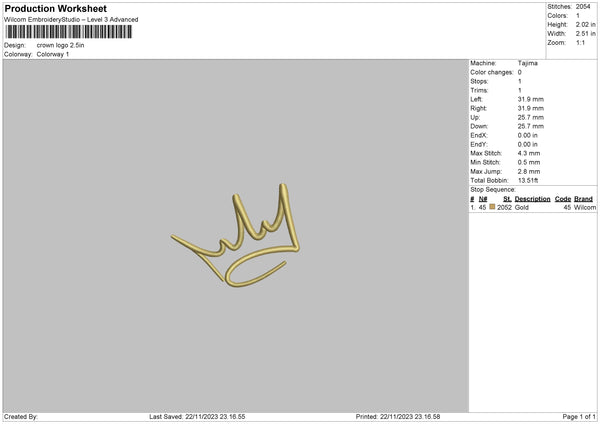
Task: Click the Production Worksheet title
Action: (x=55, y=8)
